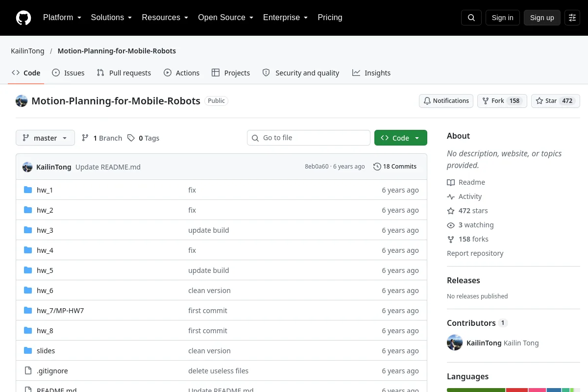Open the 18 Commits history link
Screen dimensions: 588x392
coord(395,167)
